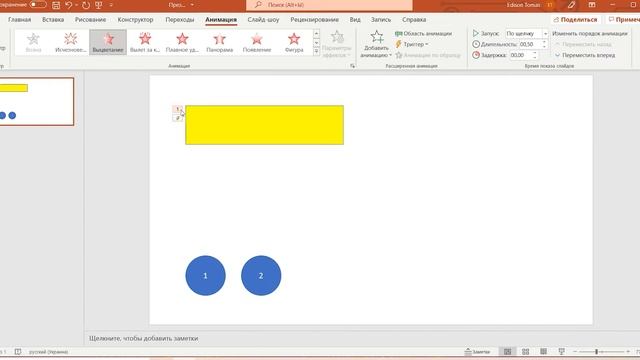Click the Redo/Repeat icon
The width and height of the screenshot is (640, 360).
[x=86, y=5]
